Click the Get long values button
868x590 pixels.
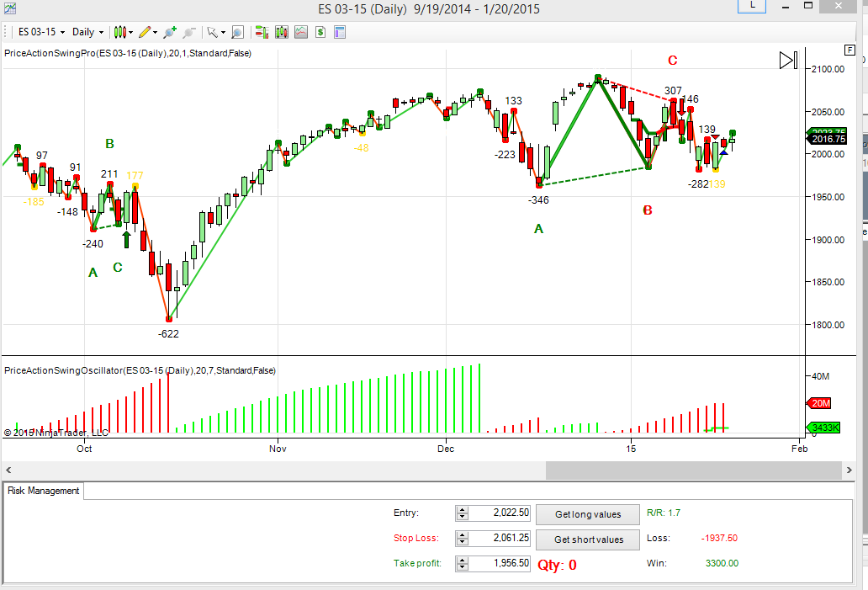tap(588, 514)
